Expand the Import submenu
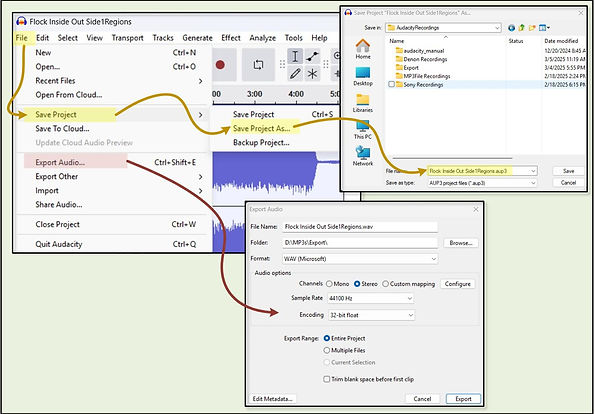The image size is (594, 414). [200, 191]
